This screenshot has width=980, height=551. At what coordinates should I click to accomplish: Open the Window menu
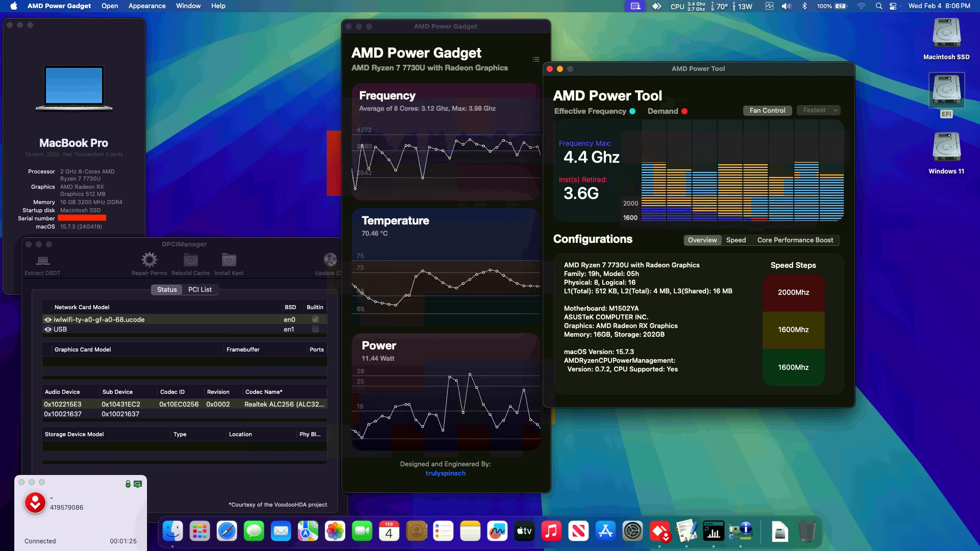tap(188, 6)
